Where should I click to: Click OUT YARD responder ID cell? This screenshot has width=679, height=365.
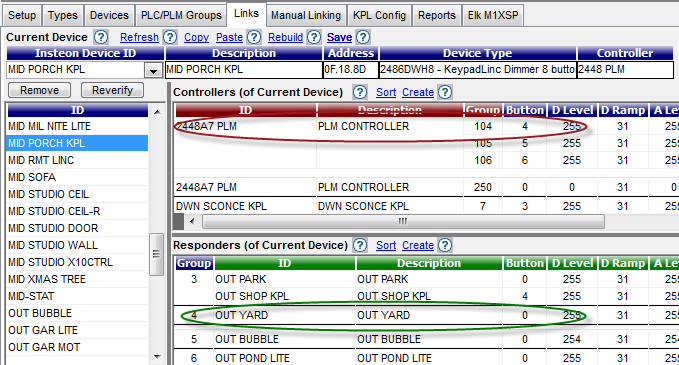(x=285, y=315)
